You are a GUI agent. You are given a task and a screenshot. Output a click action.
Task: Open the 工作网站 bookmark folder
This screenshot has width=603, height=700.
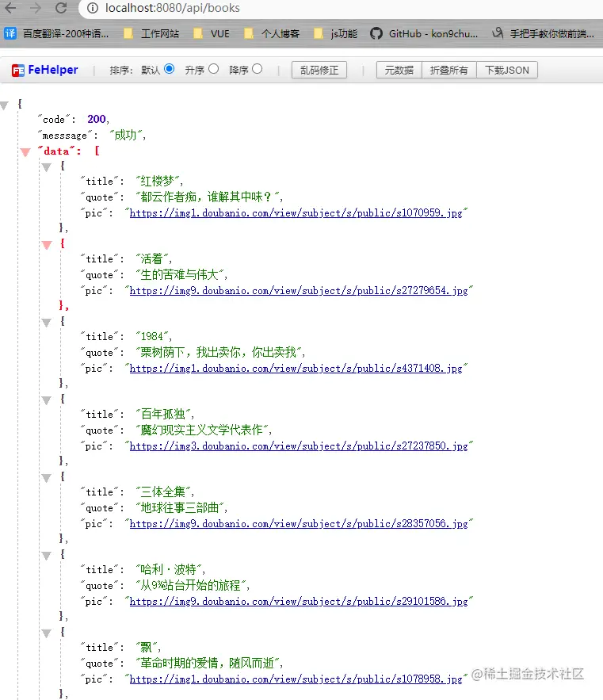tap(151, 33)
